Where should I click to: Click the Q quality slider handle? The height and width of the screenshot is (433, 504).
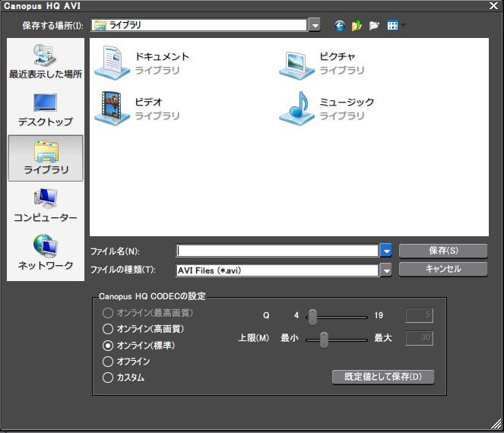pyautogui.click(x=312, y=317)
